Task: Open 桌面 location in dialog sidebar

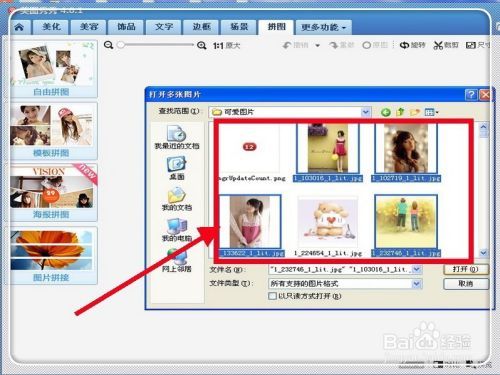Action: tap(177, 169)
